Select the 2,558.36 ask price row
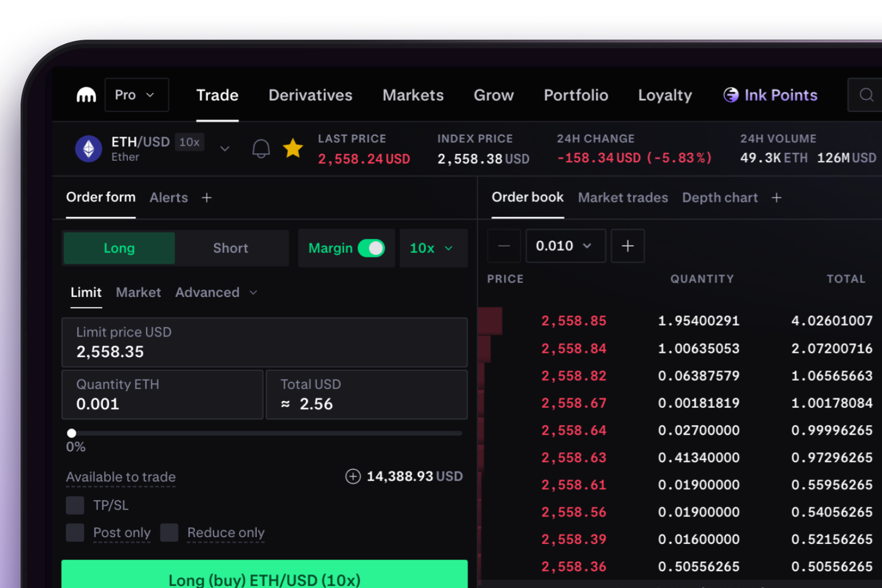 pos(680,567)
